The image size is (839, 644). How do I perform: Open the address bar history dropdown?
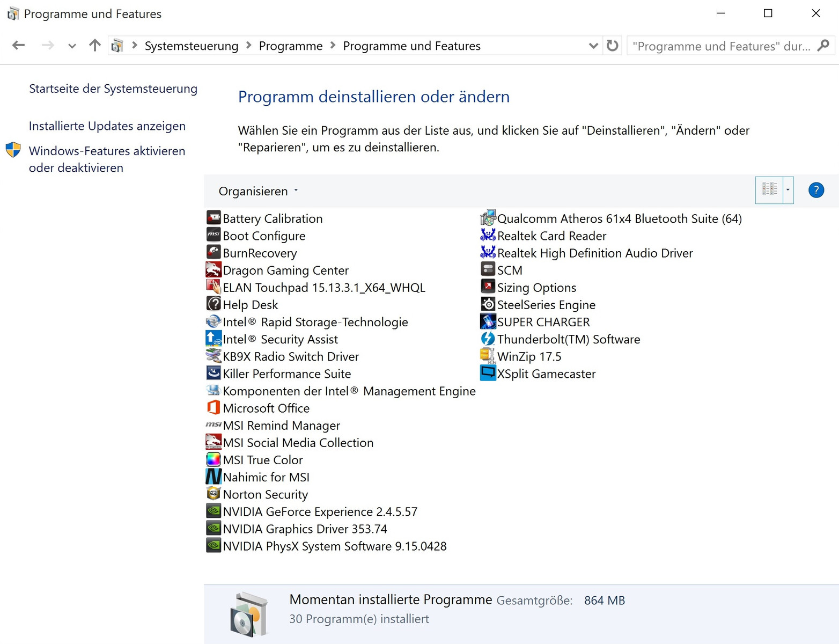(593, 46)
